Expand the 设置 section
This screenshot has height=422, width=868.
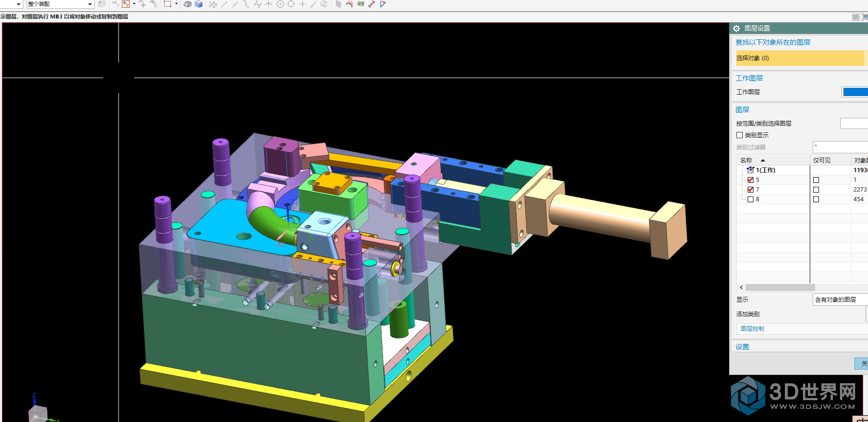tap(742, 347)
